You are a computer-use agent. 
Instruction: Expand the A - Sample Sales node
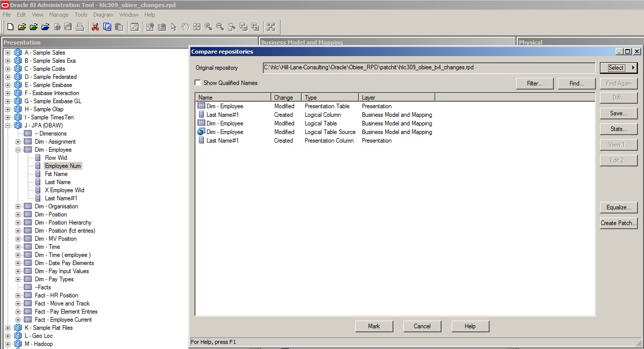tap(8, 53)
